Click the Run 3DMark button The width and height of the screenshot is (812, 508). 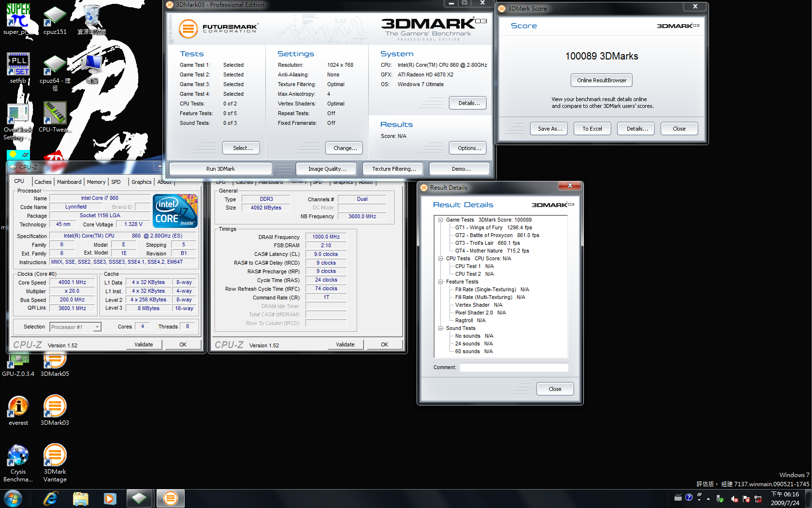tap(220, 169)
